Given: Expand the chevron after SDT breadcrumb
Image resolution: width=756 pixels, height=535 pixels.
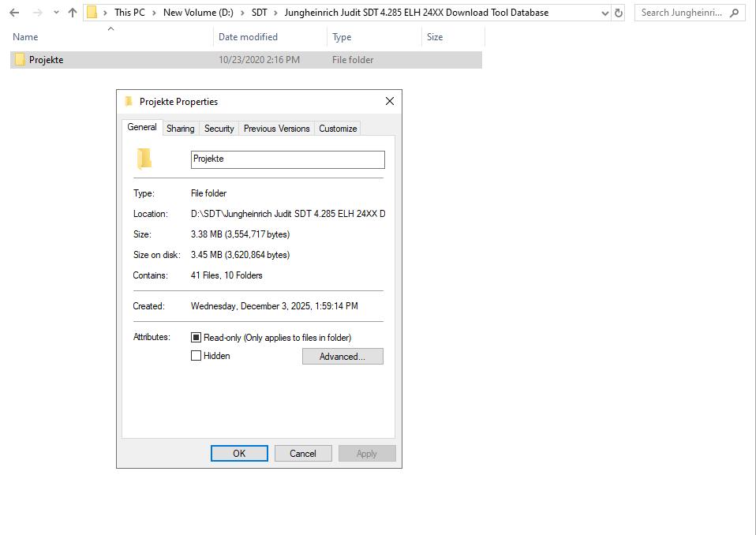Looking at the screenshot, I should click(x=275, y=13).
